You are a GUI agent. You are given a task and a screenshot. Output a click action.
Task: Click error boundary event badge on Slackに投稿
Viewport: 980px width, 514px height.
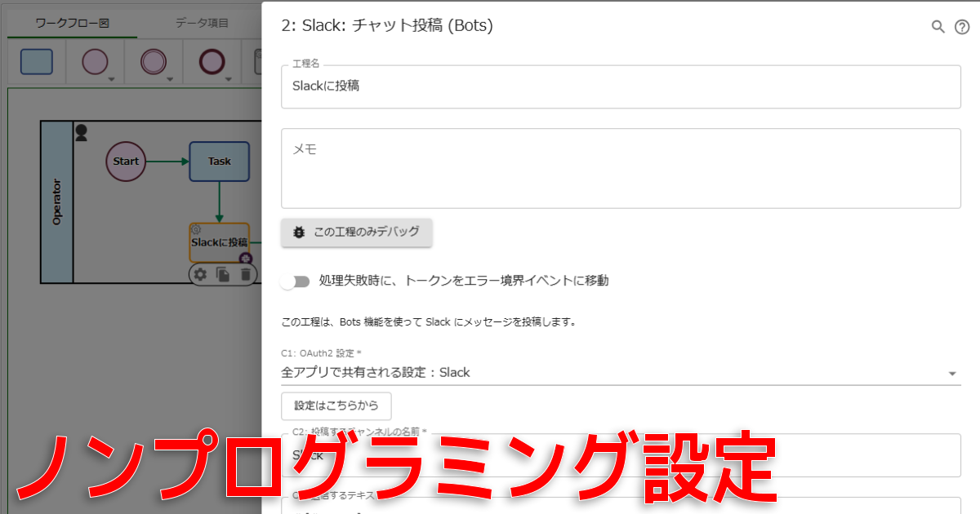coord(245,259)
